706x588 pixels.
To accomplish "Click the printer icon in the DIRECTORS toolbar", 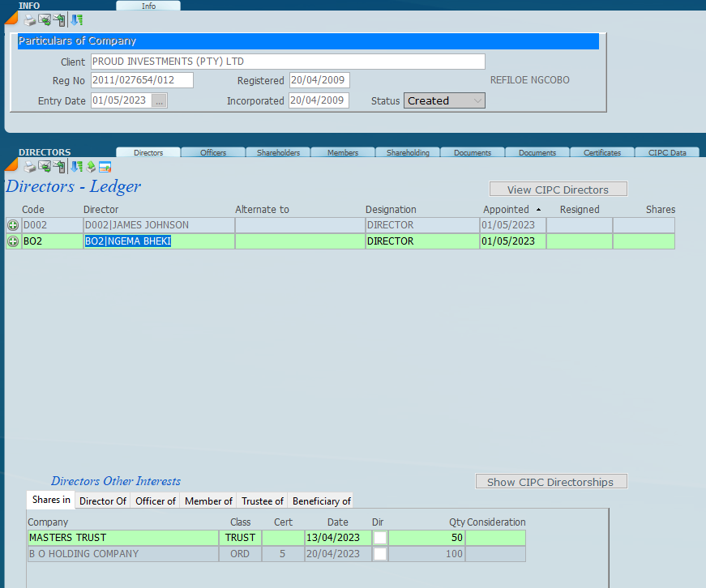I will (30, 167).
